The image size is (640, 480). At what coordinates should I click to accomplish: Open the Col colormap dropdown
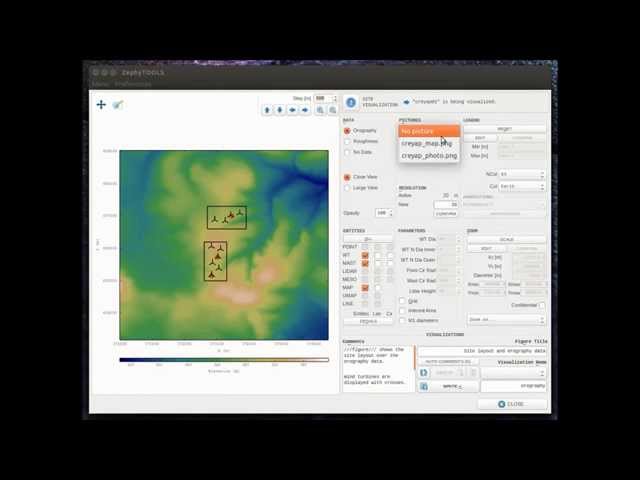[x=522, y=187]
